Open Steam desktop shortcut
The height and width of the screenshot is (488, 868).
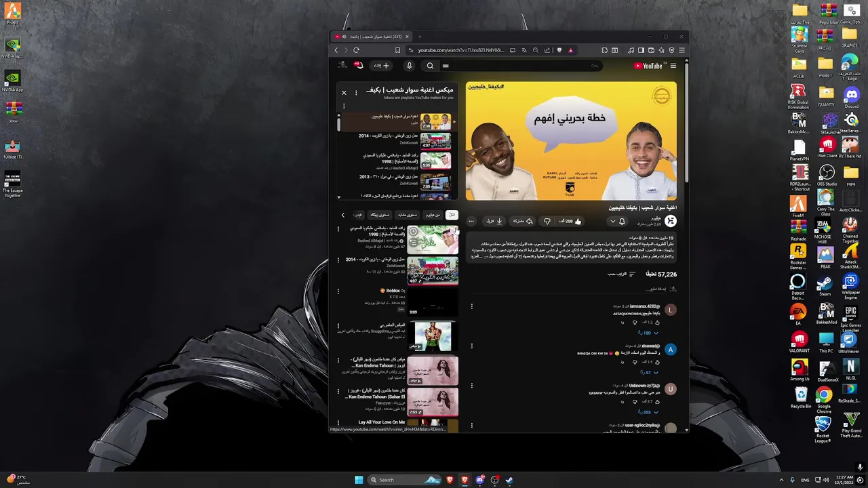(x=825, y=285)
